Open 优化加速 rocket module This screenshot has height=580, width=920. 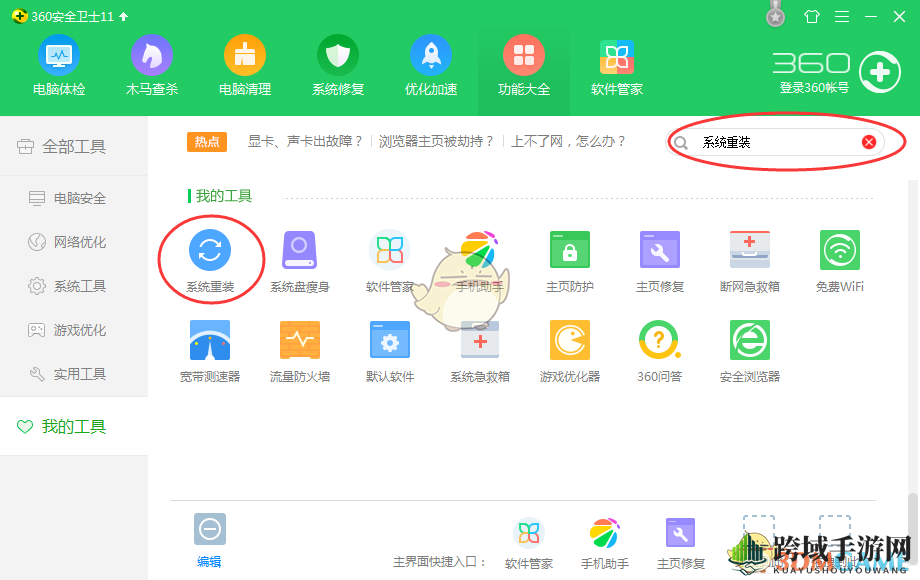coord(431,66)
